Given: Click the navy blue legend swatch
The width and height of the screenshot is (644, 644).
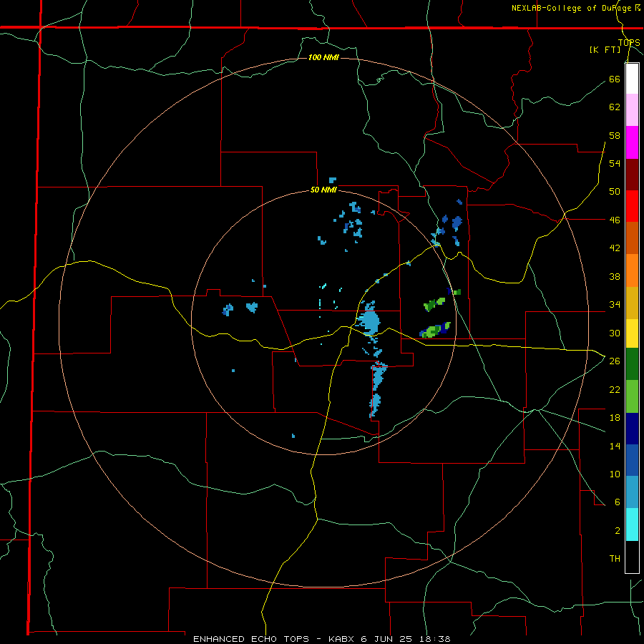Looking at the screenshot, I should 632,429.
